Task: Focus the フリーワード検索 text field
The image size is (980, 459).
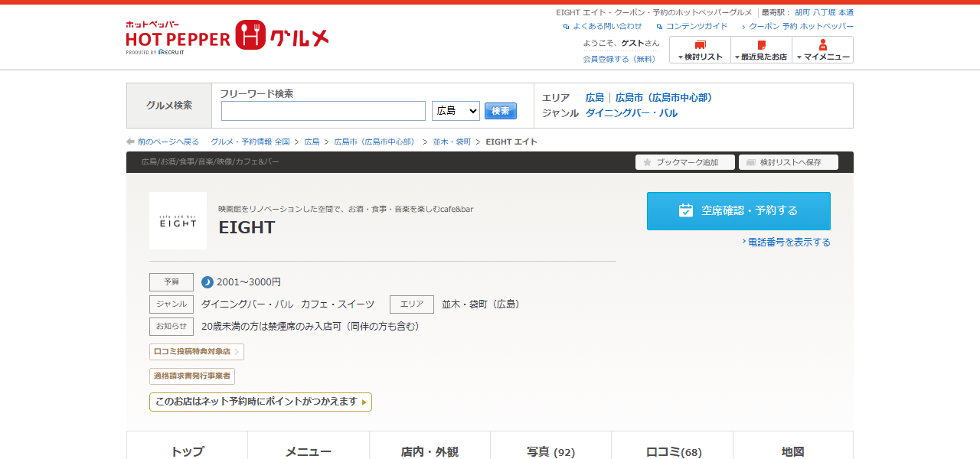Action: pos(323,111)
